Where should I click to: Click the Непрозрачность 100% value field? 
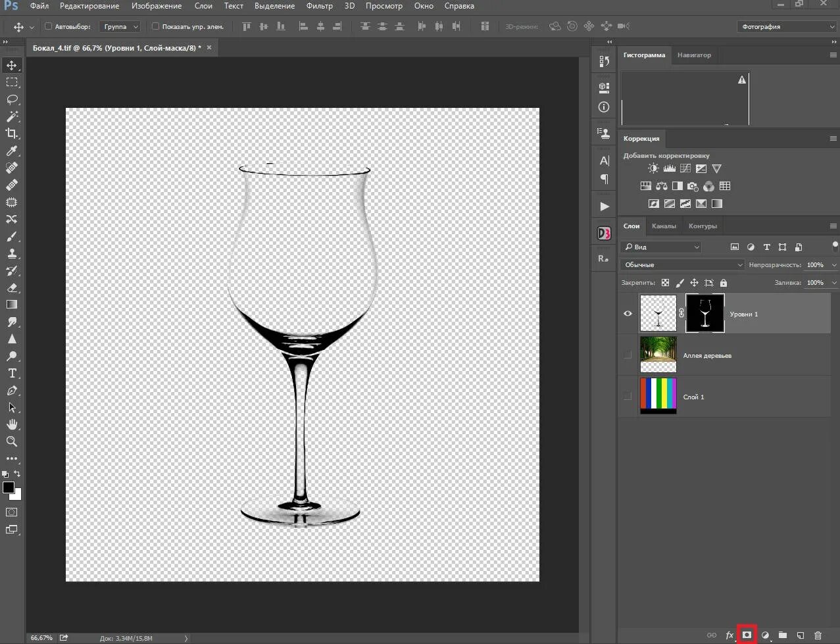[x=816, y=265]
